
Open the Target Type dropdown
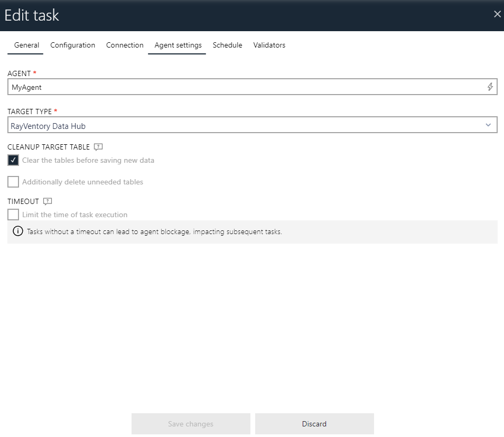[x=252, y=125]
